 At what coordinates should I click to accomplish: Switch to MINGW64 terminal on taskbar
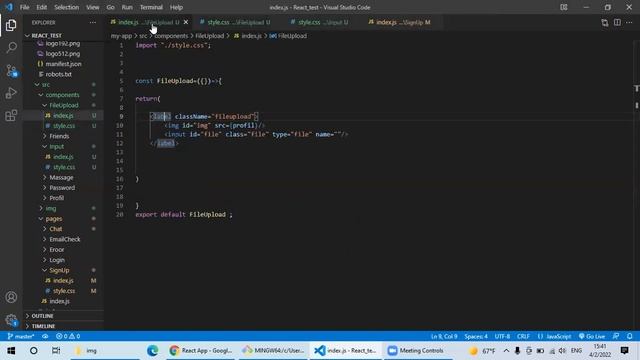click(273, 351)
